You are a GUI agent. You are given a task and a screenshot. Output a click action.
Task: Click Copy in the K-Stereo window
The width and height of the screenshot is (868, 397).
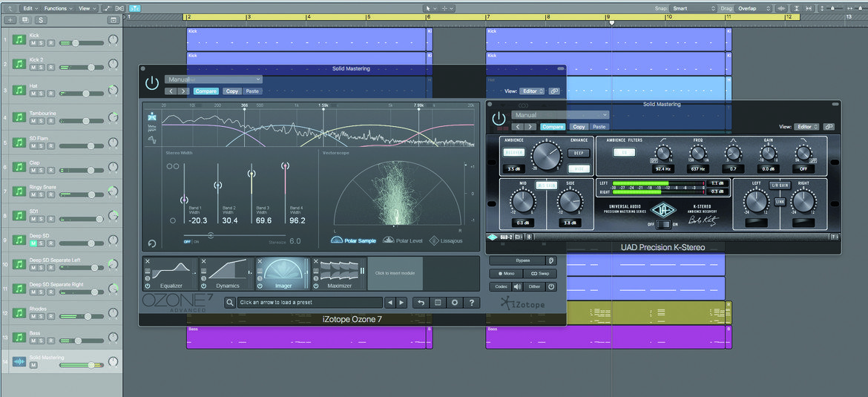click(x=579, y=127)
